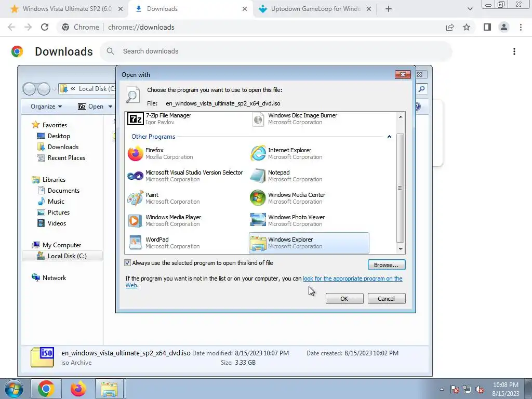The height and width of the screenshot is (399, 532).
Task: Click OK in Open with dialog
Action: click(x=344, y=299)
